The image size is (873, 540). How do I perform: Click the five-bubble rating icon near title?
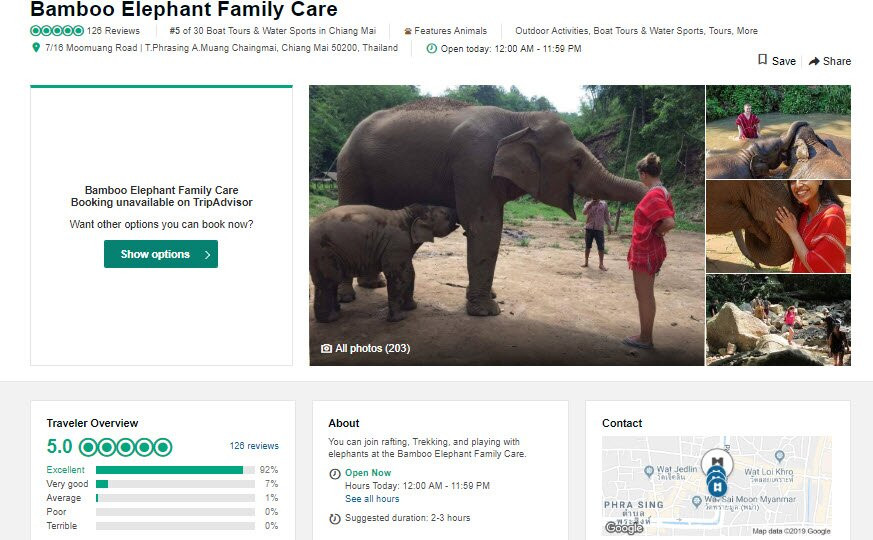click(57, 31)
